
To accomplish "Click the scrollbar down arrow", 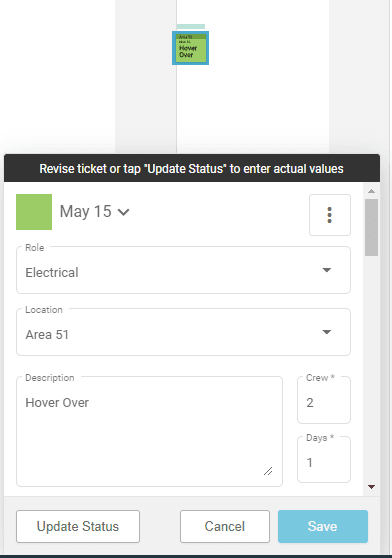I will (x=371, y=487).
